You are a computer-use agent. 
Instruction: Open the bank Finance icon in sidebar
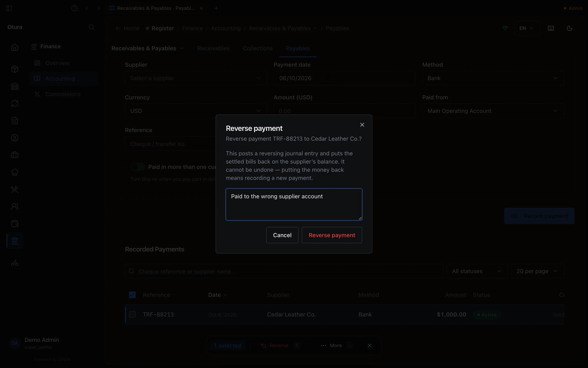(x=14, y=241)
